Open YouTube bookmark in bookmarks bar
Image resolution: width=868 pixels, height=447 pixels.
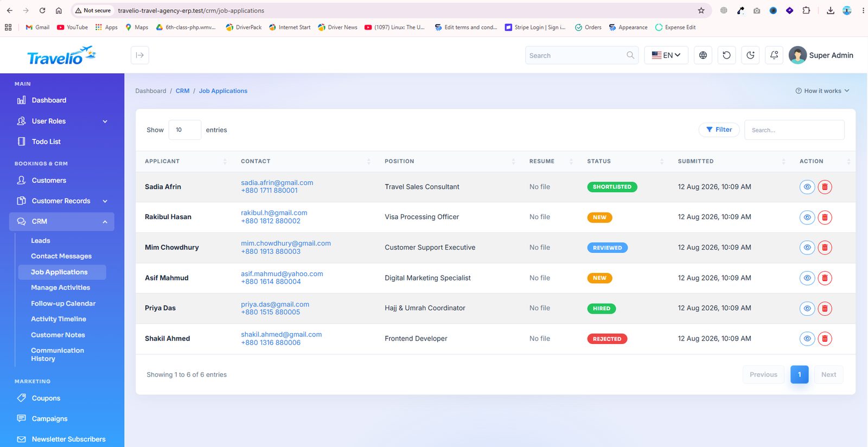[x=72, y=27]
